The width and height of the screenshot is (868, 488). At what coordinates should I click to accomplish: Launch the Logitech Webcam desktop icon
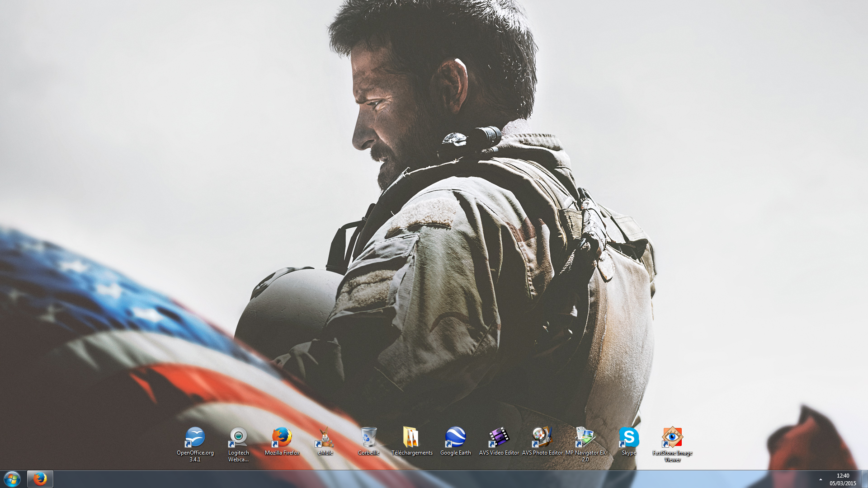pos(238,444)
